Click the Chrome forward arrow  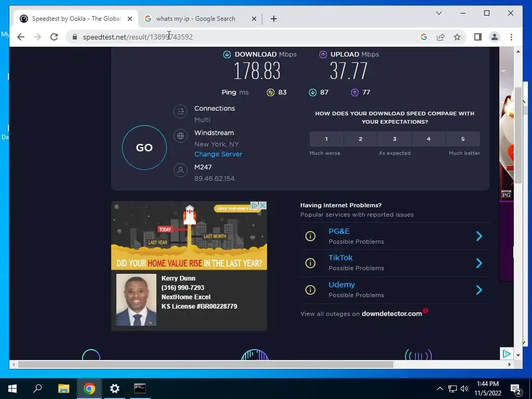[x=37, y=37]
